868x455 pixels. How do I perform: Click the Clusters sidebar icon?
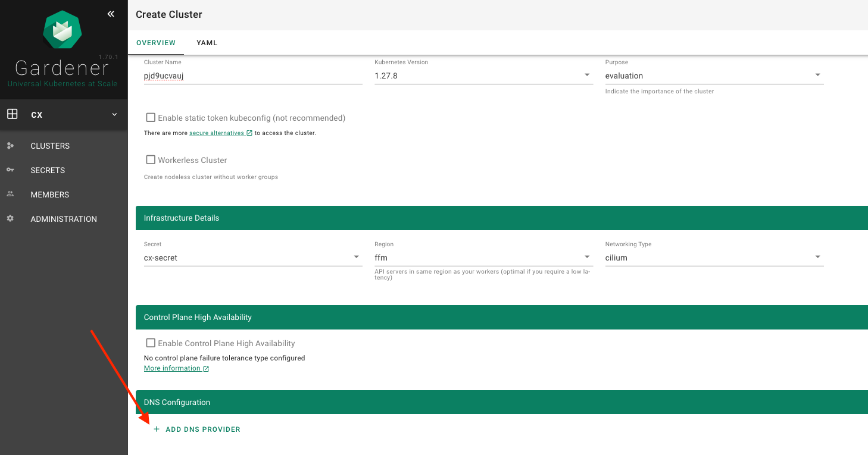coord(10,146)
